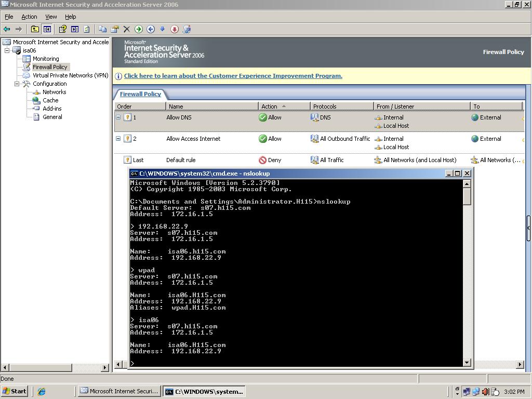Collapse rule 2 Allow Access Internet row

[x=118, y=139]
